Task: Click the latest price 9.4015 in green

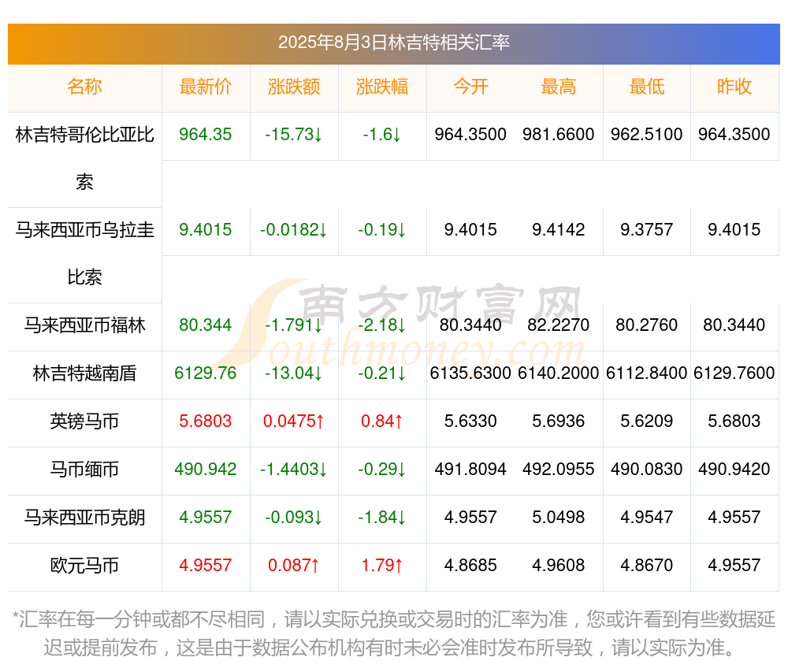Action: [206, 230]
